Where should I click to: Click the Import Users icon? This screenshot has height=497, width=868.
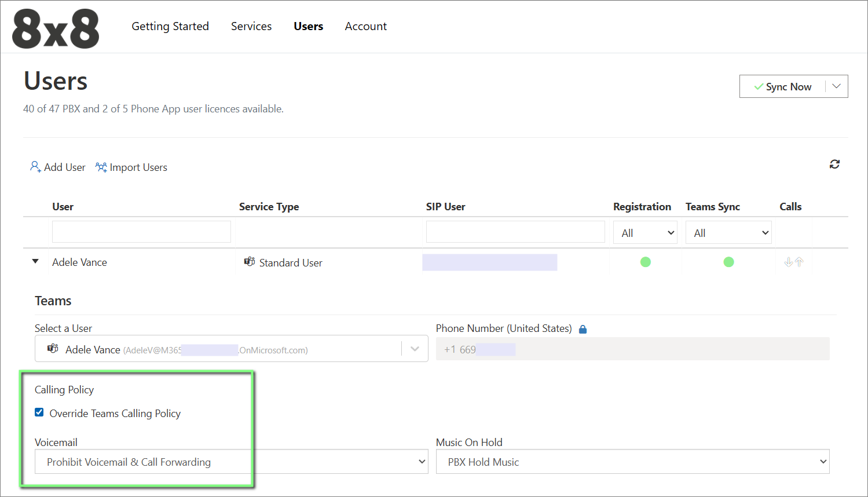101,167
